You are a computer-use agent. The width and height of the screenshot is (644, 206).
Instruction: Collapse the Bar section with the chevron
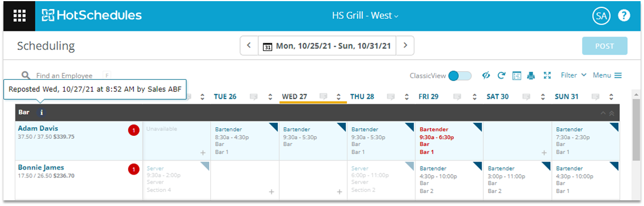click(x=603, y=113)
